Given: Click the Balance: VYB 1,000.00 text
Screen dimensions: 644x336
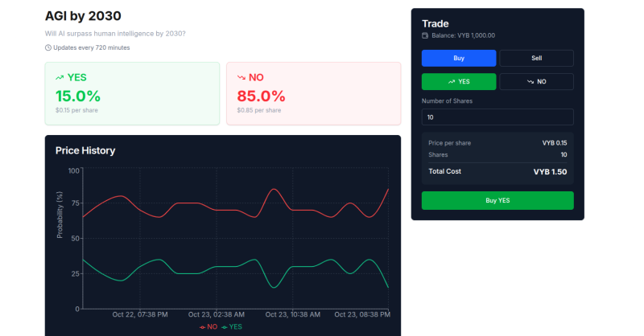Looking at the screenshot, I should (464, 35).
